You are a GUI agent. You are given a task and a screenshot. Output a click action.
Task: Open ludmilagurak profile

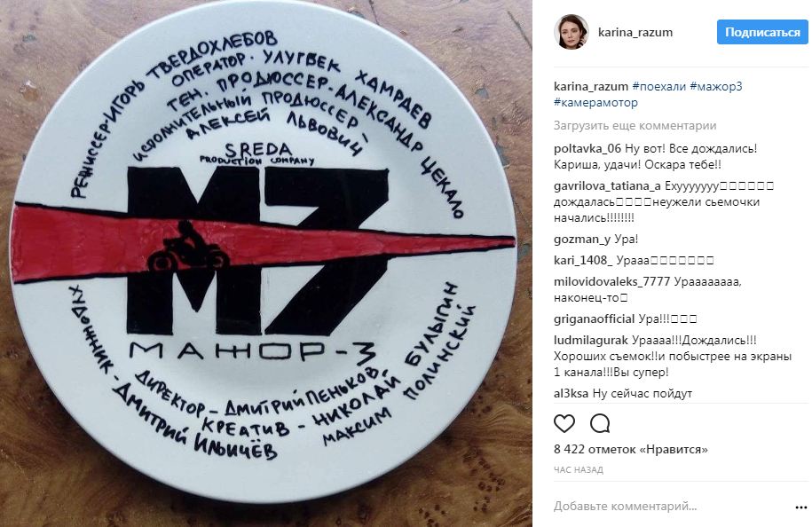[590, 341]
